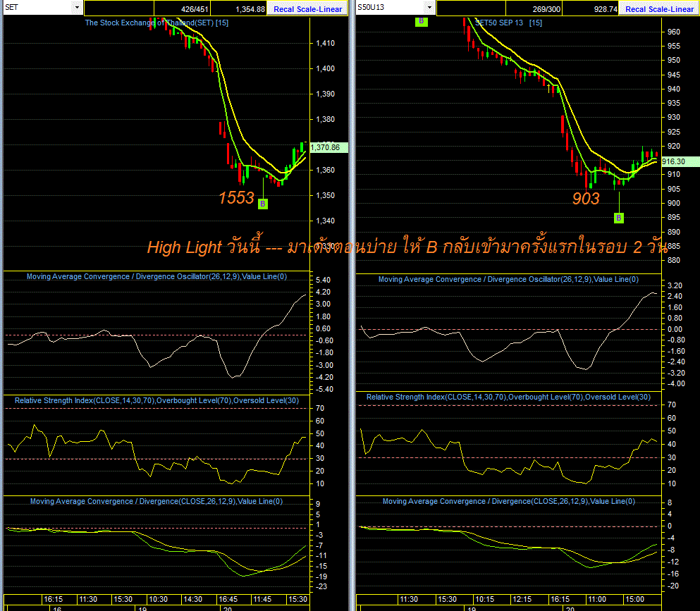Screen dimensions: 700x611
Task: Click the 12:15 time label on the S50U13 chart
Action: pyautogui.click(x=522, y=600)
